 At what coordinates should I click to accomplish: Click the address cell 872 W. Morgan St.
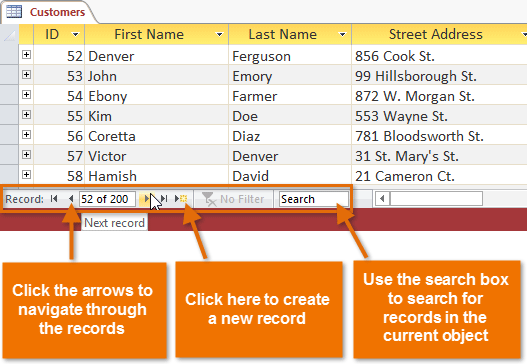pyautogui.click(x=439, y=96)
